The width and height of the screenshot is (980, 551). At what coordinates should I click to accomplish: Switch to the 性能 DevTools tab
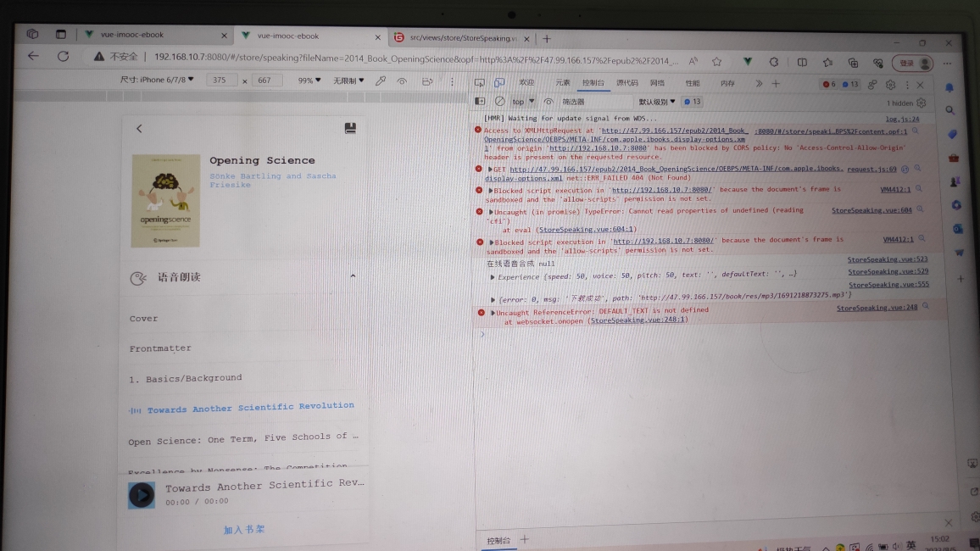click(x=692, y=83)
